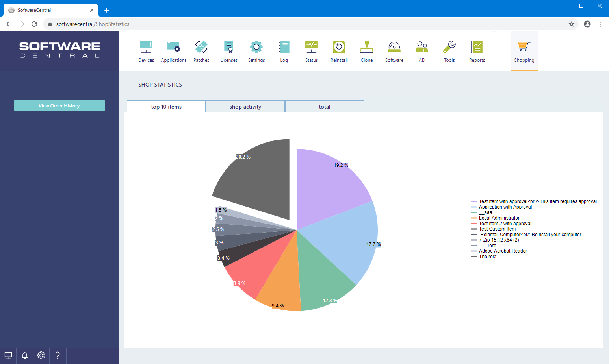Open the Shopping cart icon

click(524, 47)
